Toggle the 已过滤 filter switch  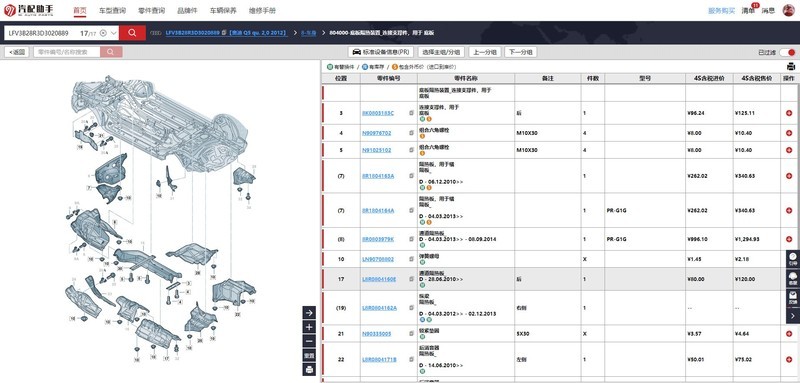click(788, 52)
